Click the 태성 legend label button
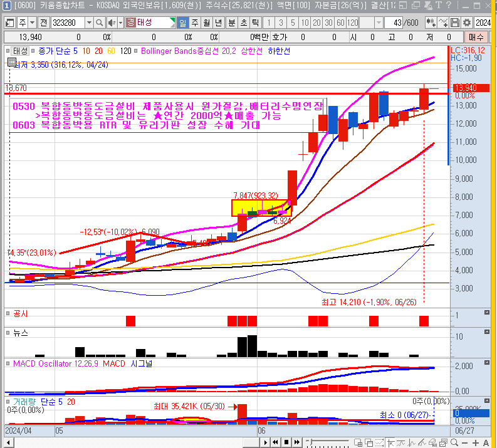Viewport: 497px width, 448px height. coord(19,51)
